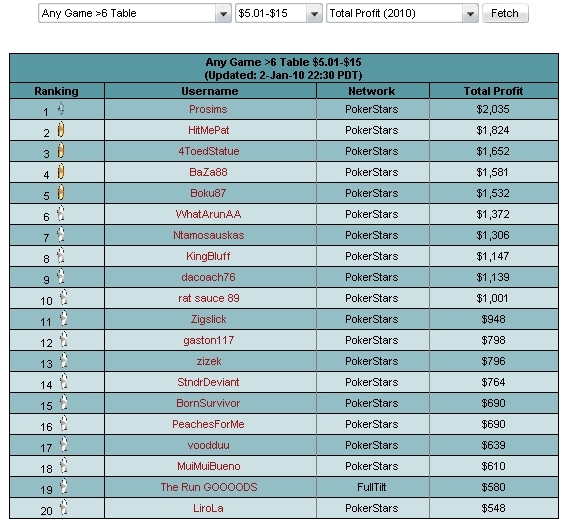Click the white badge icon for rank 6
567x527 pixels.
tap(61, 213)
